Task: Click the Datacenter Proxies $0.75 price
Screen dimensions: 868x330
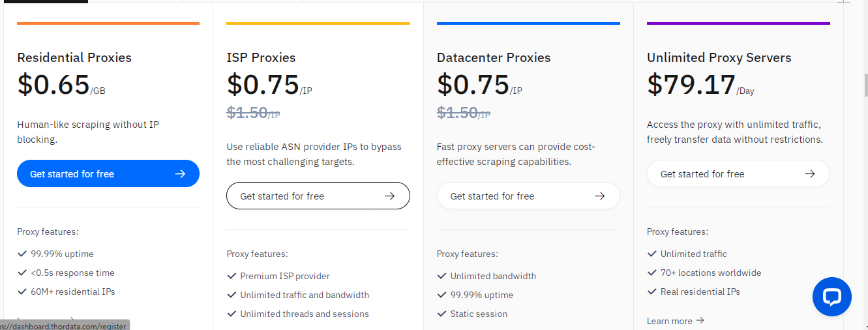Action: pos(473,85)
